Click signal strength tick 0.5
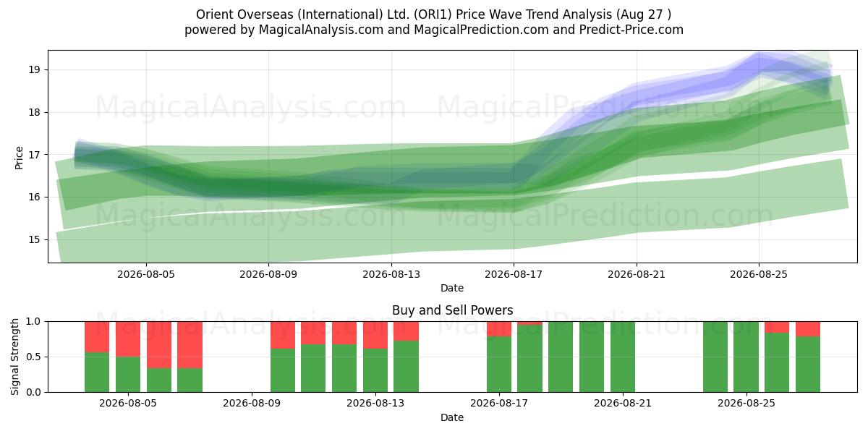 (35, 357)
